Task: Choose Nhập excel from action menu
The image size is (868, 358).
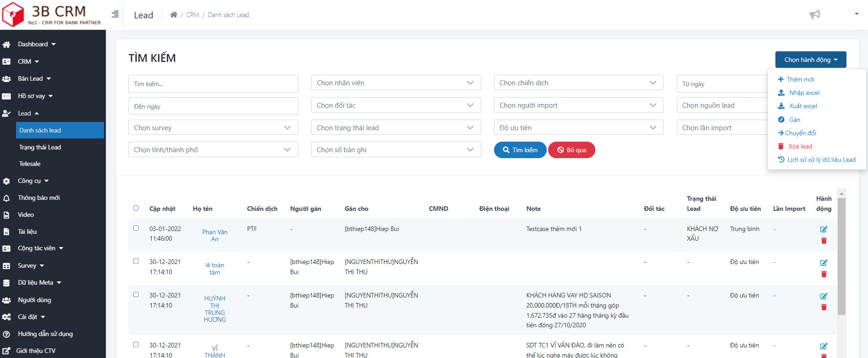Action: coord(804,93)
